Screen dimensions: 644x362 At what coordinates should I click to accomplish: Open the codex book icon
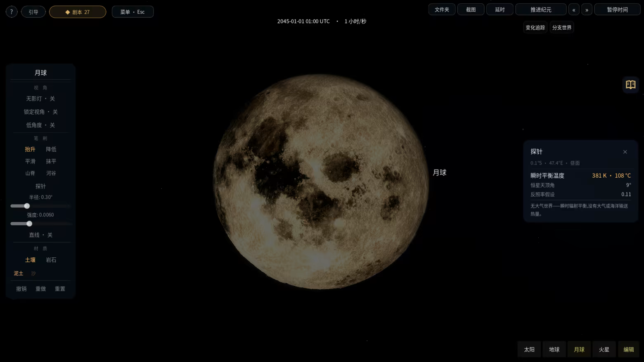630,85
